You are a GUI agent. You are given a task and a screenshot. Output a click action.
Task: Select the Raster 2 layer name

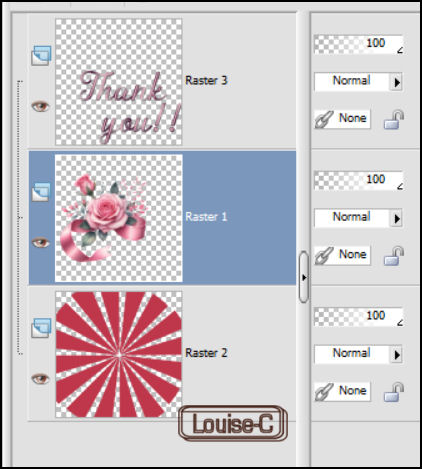206,353
